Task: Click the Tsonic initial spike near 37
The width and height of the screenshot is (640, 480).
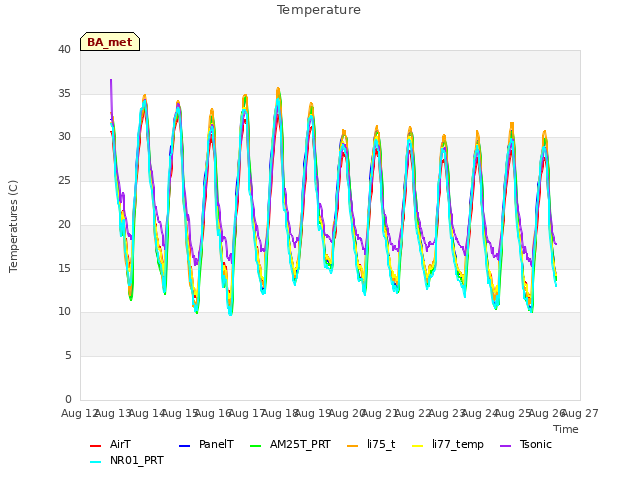Action: point(111,80)
